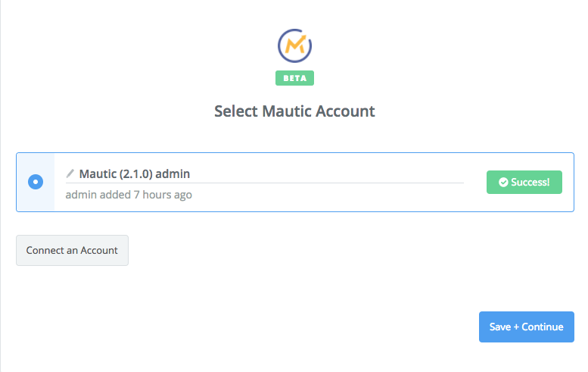Image resolution: width=588 pixels, height=372 pixels.
Task: Click the Mautic logo icon
Action: point(294,45)
